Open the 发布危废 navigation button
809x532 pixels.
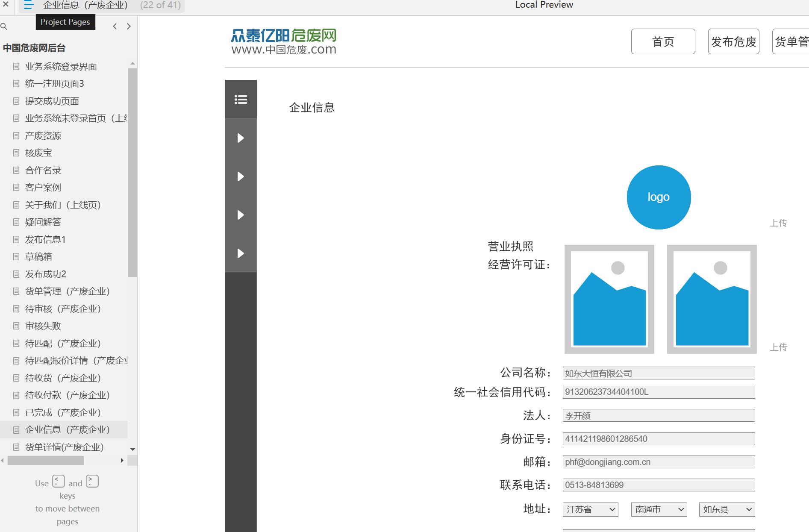[x=734, y=41]
